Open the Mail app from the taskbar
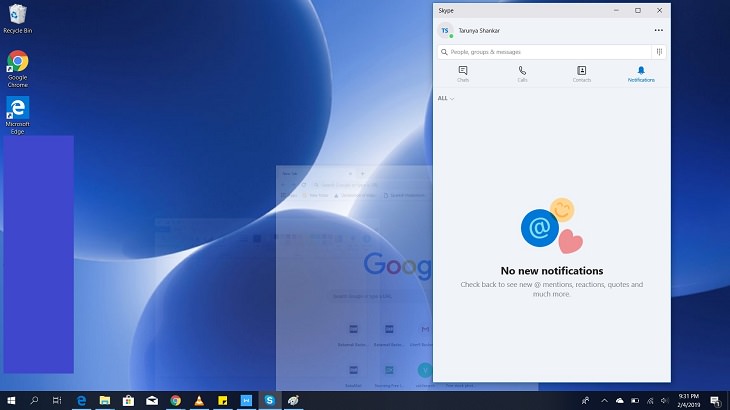 pyautogui.click(x=152, y=400)
